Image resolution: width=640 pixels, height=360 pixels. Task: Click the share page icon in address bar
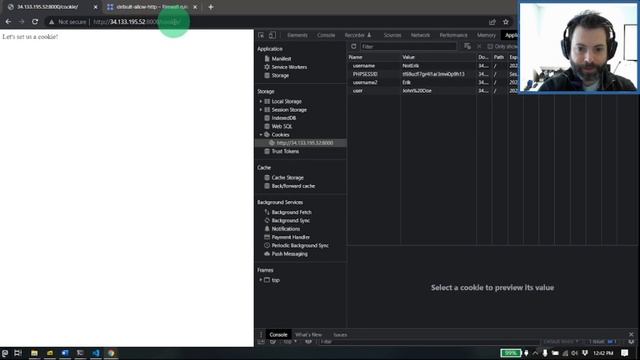pos(492,22)
